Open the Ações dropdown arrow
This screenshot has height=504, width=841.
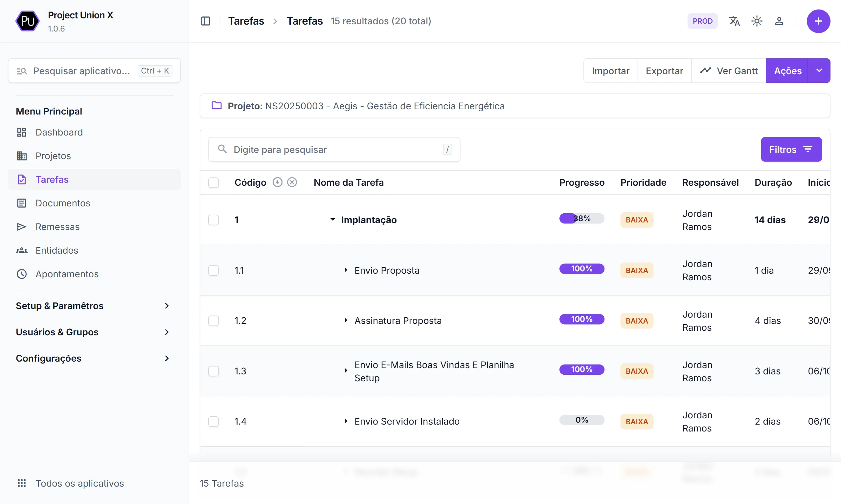click(x=819, y=71)
